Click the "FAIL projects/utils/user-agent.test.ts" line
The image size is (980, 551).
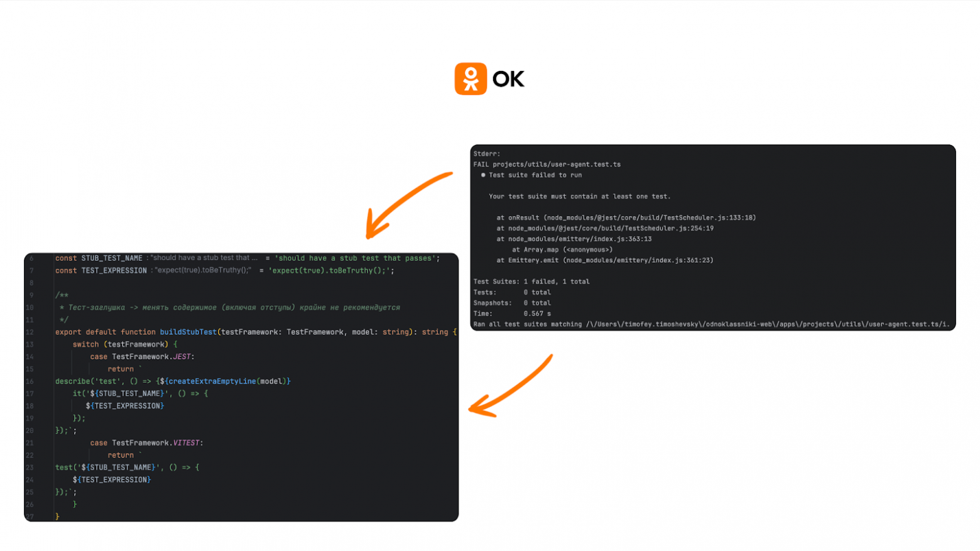tap(547, 165)
